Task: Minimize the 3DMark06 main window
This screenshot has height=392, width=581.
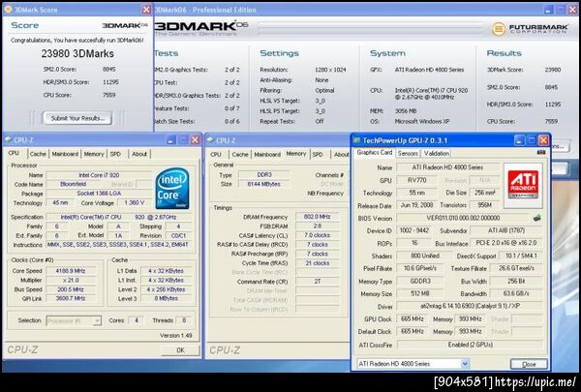Action: click(x=549, y=10)
